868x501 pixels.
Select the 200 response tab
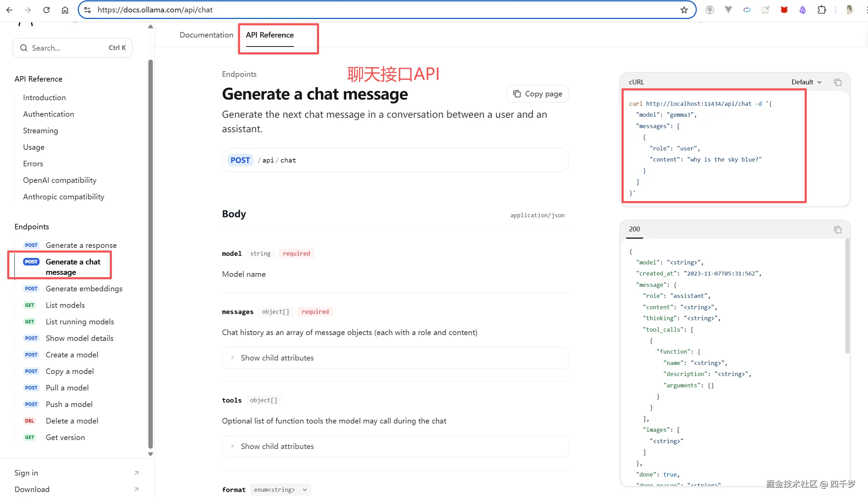(634, 229)
